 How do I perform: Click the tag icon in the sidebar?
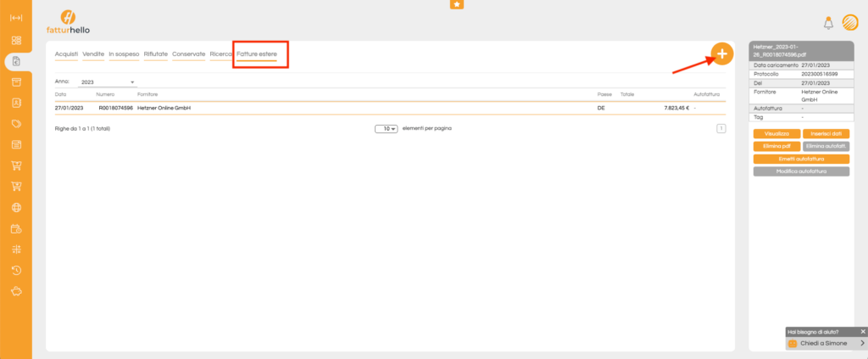pos(16,124)
